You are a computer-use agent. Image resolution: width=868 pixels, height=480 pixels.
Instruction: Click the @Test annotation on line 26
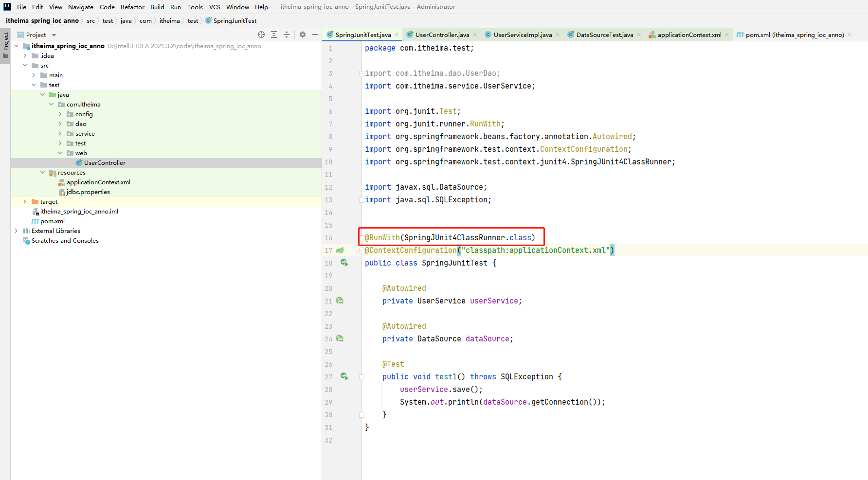pyautogui.click(x=393, y=364)
